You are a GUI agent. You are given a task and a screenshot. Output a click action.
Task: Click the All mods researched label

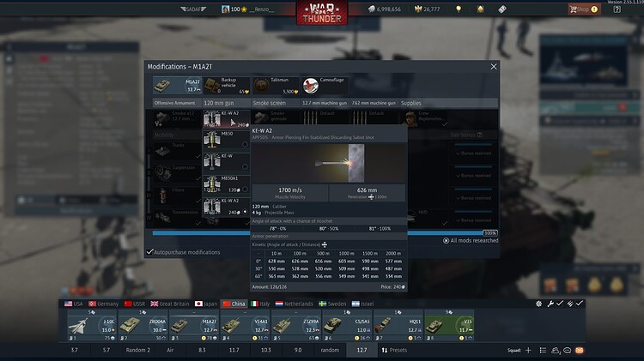point(471,240)
